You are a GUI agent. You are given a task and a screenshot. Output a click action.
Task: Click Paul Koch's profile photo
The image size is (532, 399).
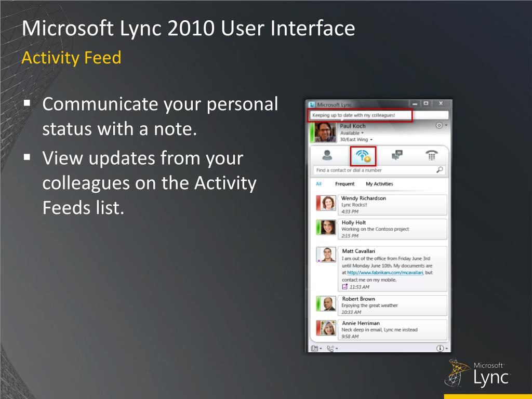[325, 132]
